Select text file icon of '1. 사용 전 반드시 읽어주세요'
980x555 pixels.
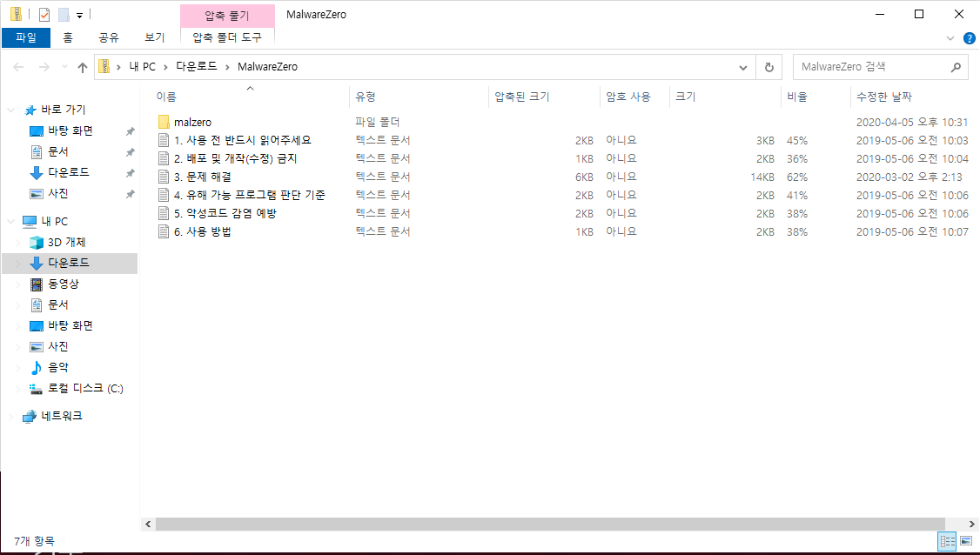click(164, 140)
